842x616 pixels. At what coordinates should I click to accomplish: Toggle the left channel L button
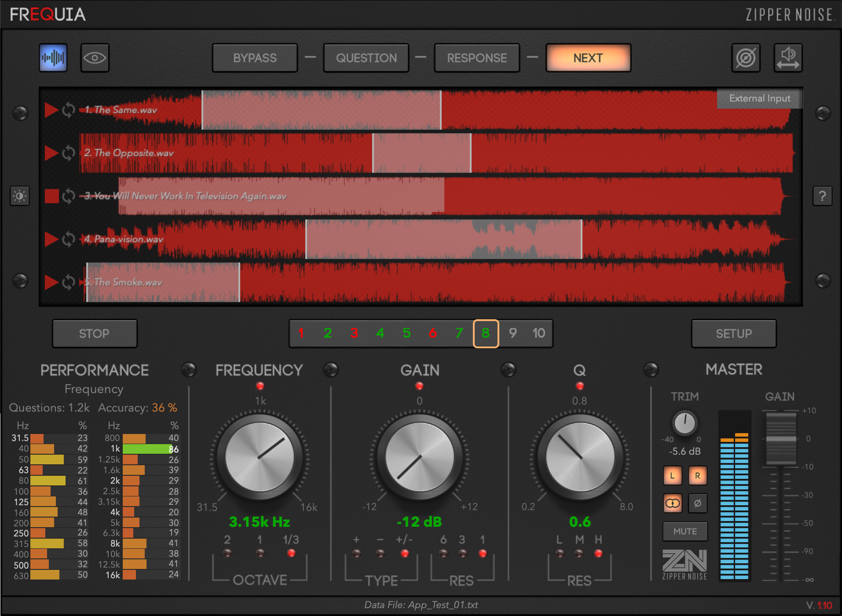[x=672, y=476]
